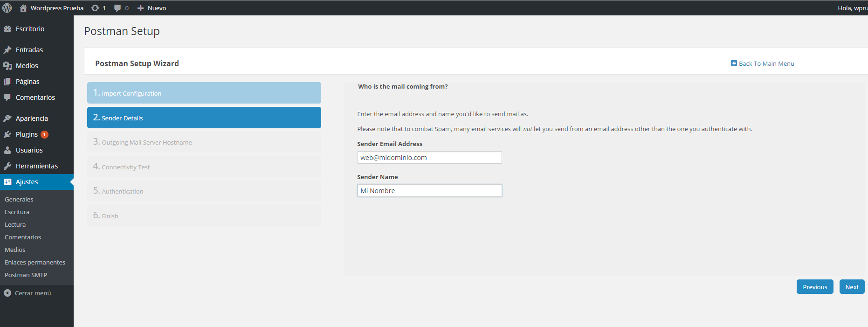Click the Hola user greeting
The image size is (868, 327).
click(x=853, y=8)
